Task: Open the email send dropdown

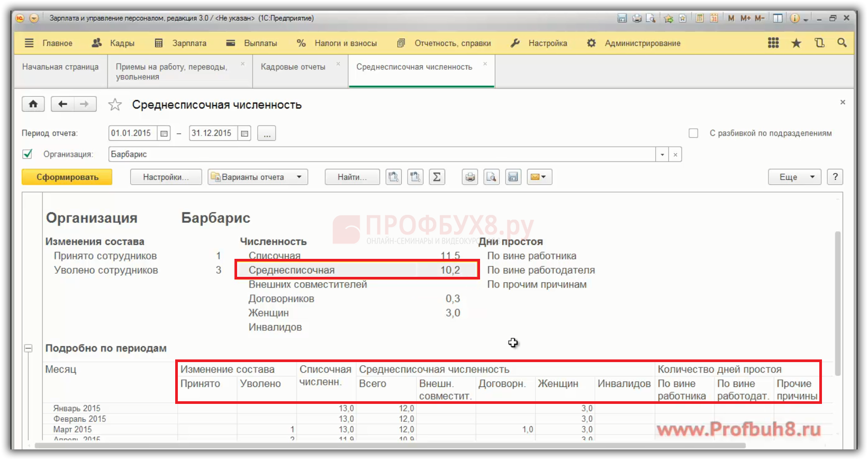Action: click(x=539, y=177)
